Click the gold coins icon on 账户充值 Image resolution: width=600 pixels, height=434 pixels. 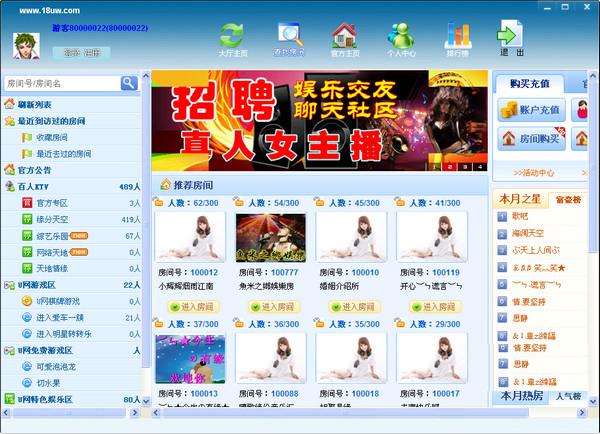509,110
